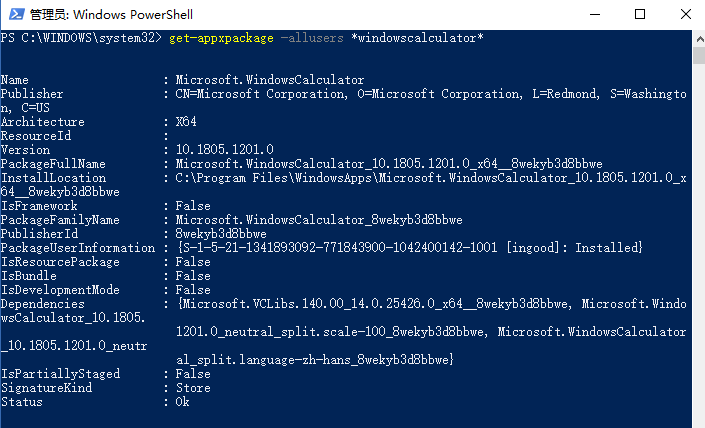The image size is (705, 428).
Task: Click the SignatureKind value Store
Action: 193,387
